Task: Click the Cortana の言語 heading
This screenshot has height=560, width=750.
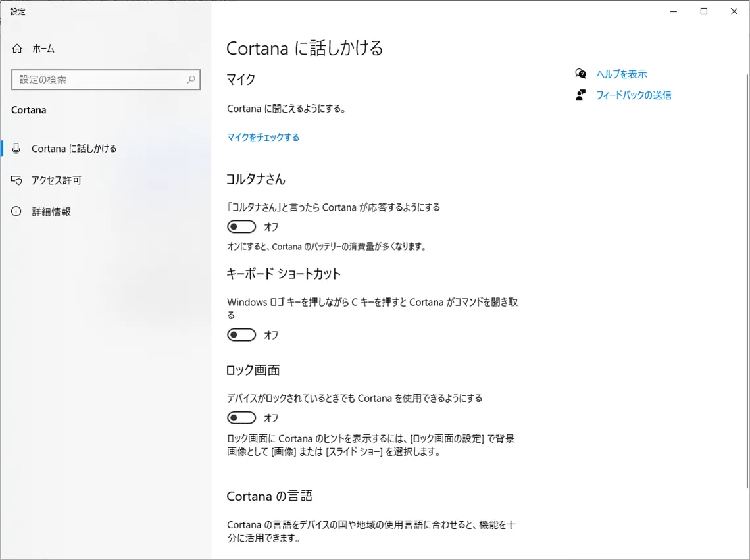Action: [269, 496]
